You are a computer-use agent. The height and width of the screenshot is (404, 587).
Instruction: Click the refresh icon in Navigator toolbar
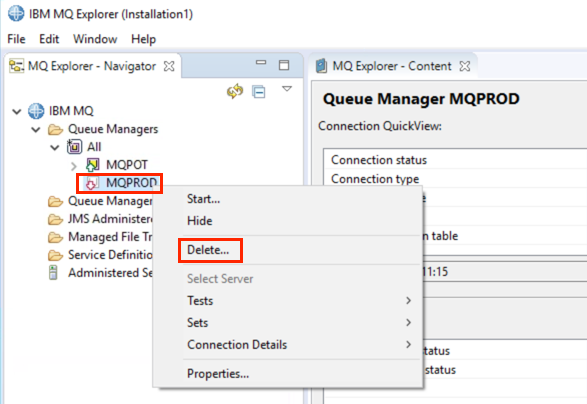pos(235,91)
